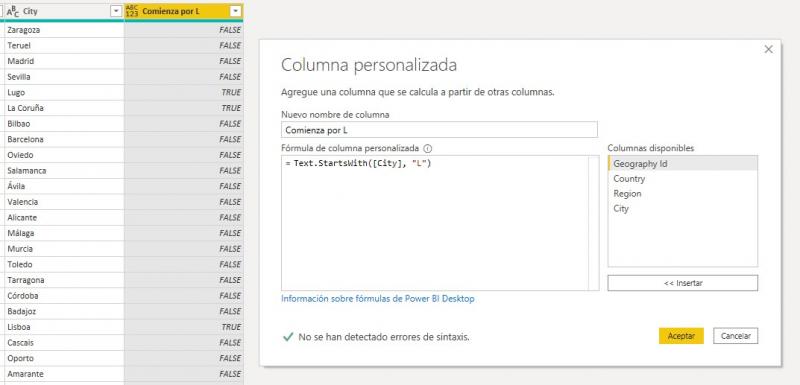The height and width of the screenshot is (385, 800).
Task: Click the ABC123 data type icon of Comienza por L
Action: coord(132,11)
